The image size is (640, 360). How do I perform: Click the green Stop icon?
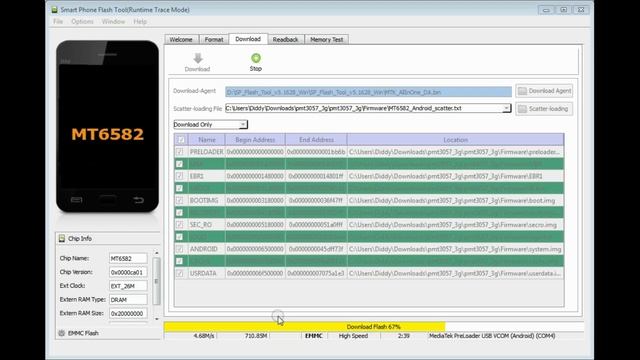tap(256, 58)
